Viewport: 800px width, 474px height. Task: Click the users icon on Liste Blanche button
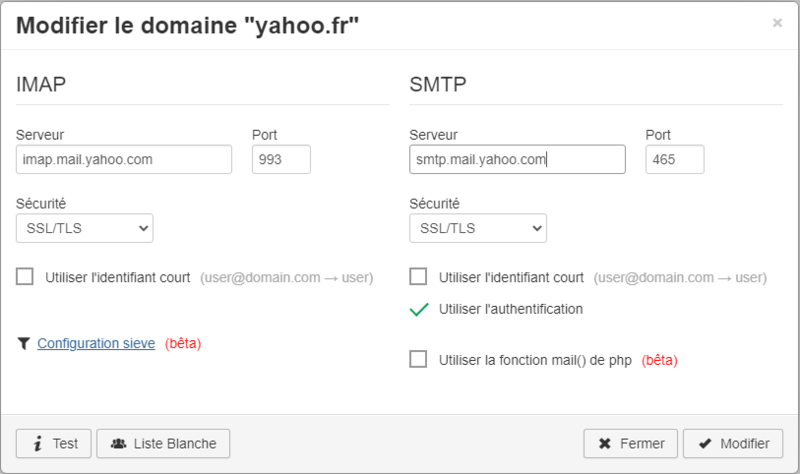tap(118, 443)
